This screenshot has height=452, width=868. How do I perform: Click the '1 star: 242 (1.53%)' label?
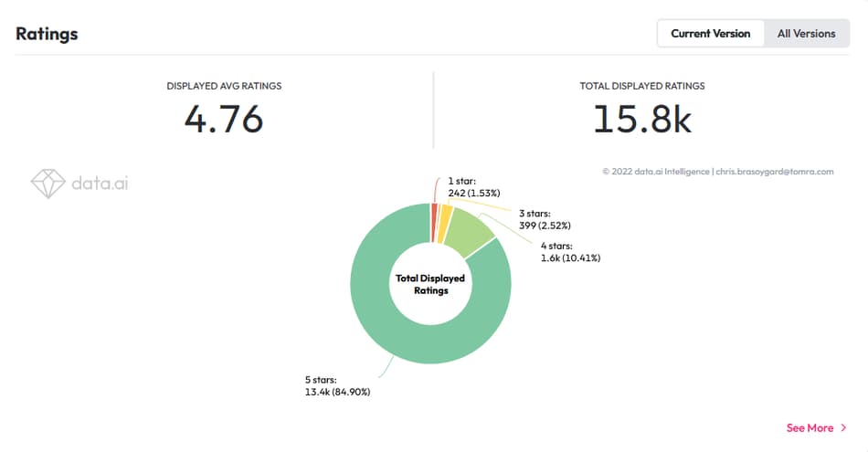(474, 187)
